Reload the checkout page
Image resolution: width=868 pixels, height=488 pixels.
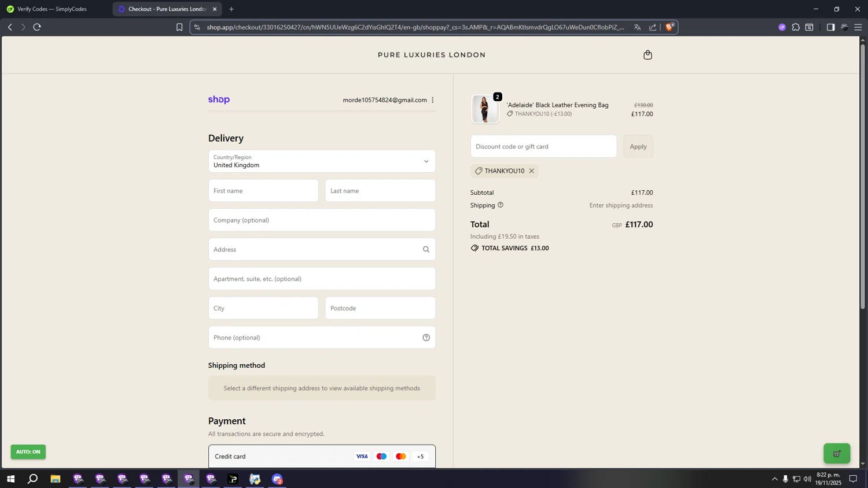(x=37, y=27)
